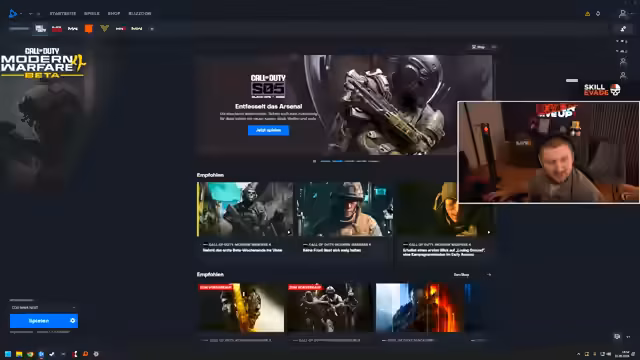This screenshot has height=360, width=640.
Task: Expand the game version dropdown above Spielen
Action: coord(43,307)
